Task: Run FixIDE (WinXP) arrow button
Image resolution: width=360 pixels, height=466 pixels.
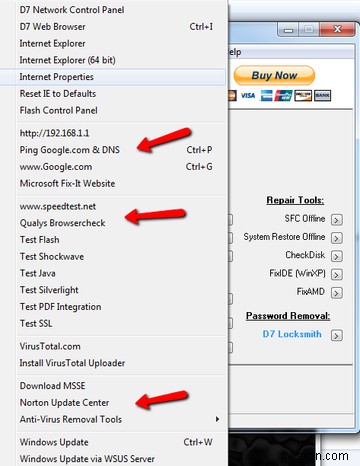Action: 337,274
